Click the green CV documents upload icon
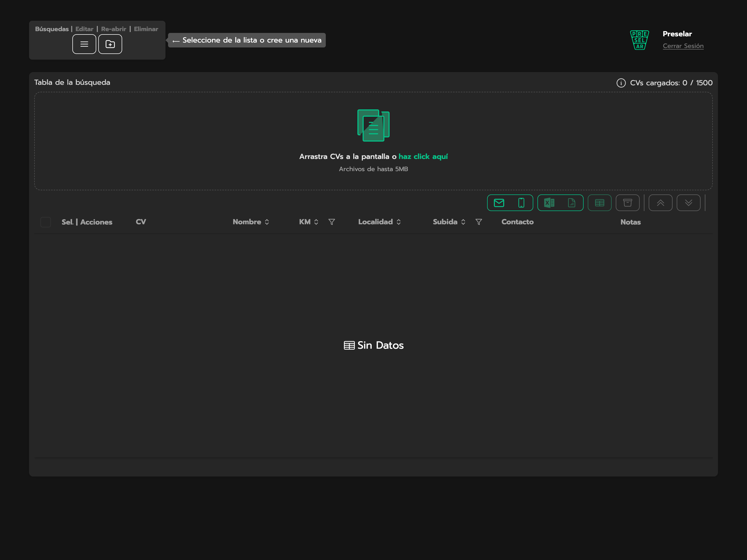 pos(374,125)
